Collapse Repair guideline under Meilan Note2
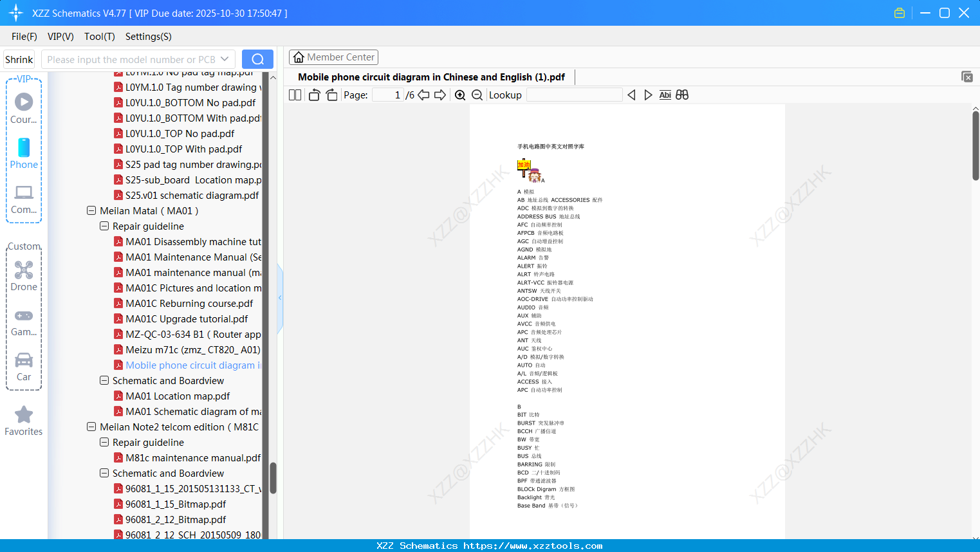Viewport: 980px width, 552px height. pos(104,442)
